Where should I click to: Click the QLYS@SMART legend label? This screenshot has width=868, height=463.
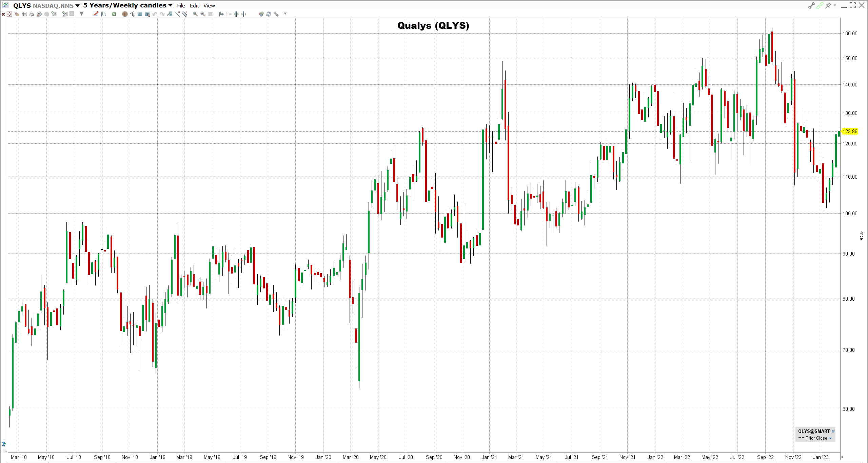pos(814,431)
